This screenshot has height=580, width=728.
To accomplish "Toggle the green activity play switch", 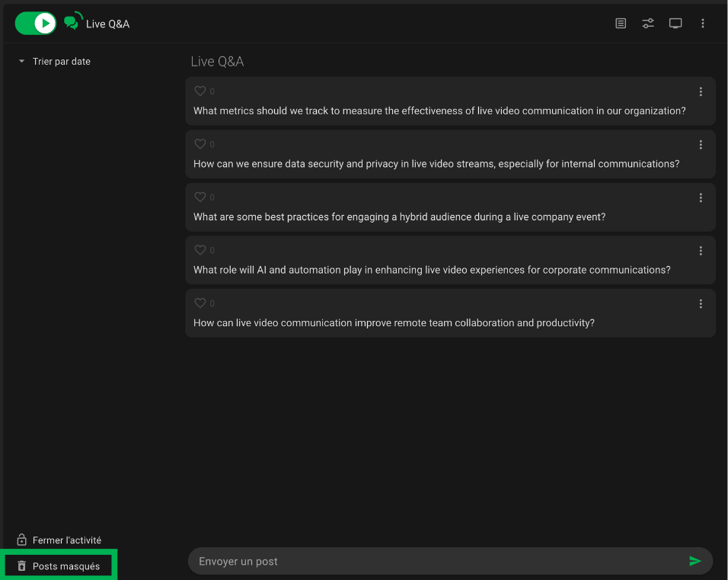I will 36,24.
